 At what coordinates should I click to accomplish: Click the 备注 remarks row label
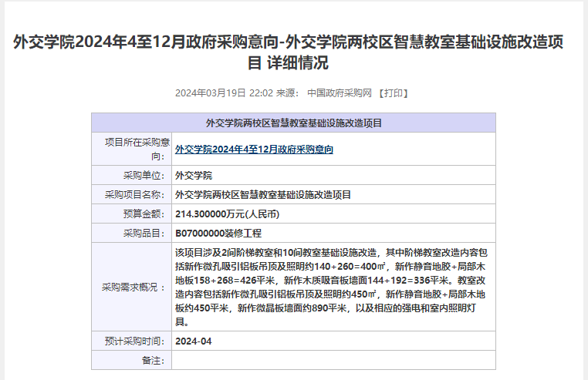click(154, 360)
